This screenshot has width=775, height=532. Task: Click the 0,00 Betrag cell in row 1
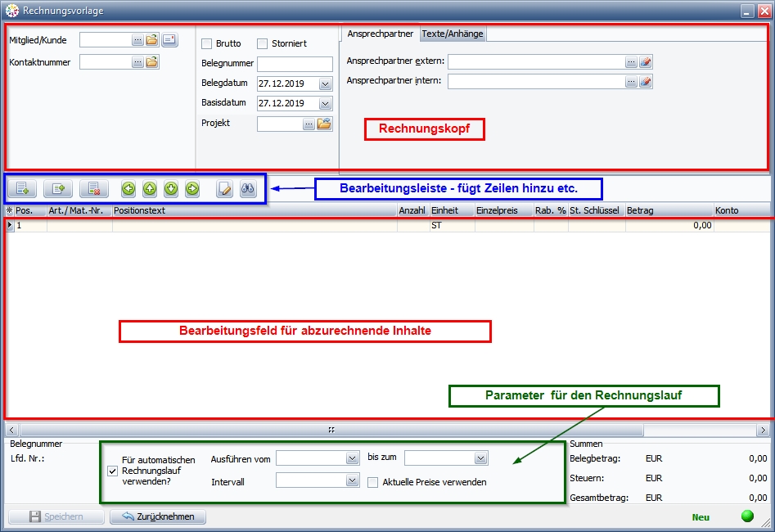pyautogui.click(x=669, y=225)
